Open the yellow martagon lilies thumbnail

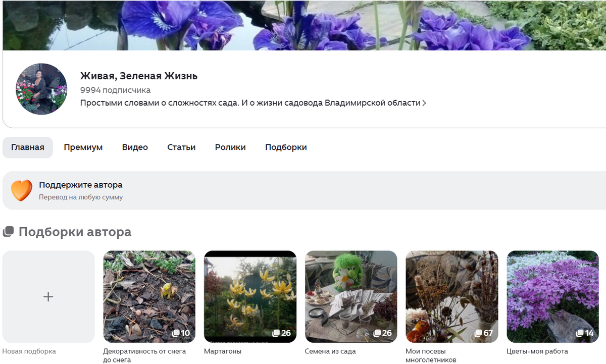(250, 297)
